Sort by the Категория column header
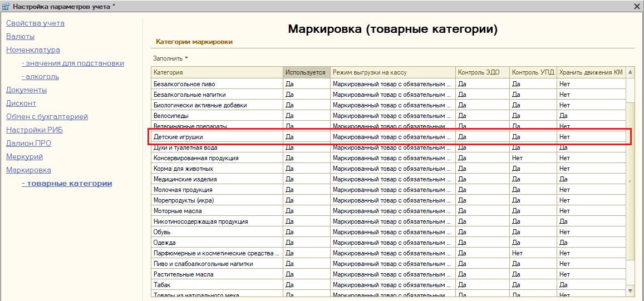Viewport: 644px width, 301px height. coord(217,72)
